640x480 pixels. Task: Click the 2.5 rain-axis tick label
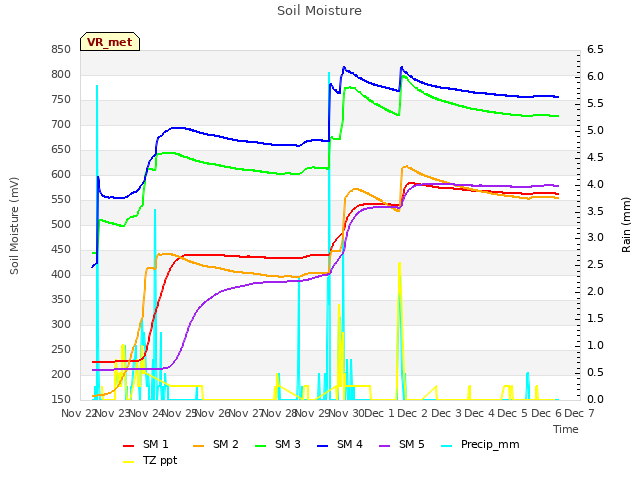pos(595,265)
